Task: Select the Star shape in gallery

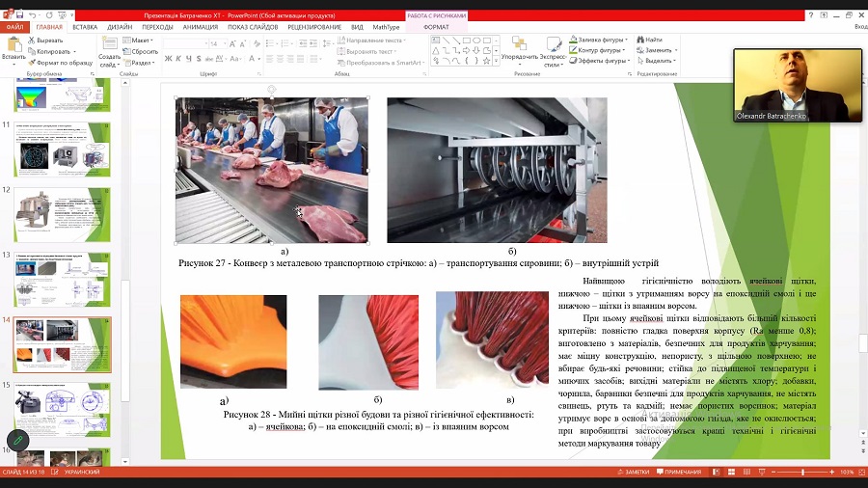Action: tap(486, 61)
